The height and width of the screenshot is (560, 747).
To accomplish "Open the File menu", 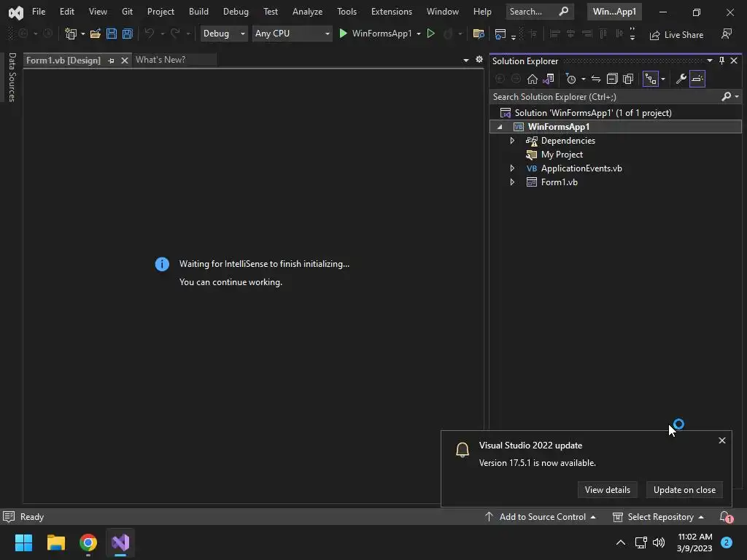I will coord(39,12).
